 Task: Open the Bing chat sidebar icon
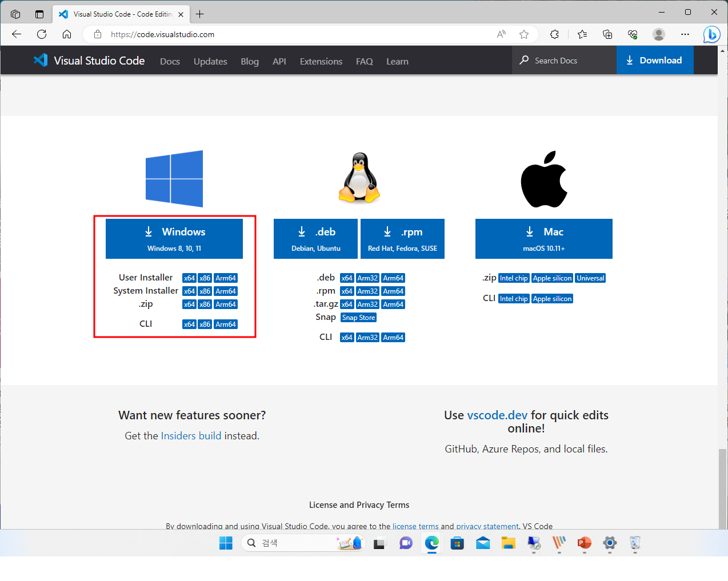(x=711, y=34)
